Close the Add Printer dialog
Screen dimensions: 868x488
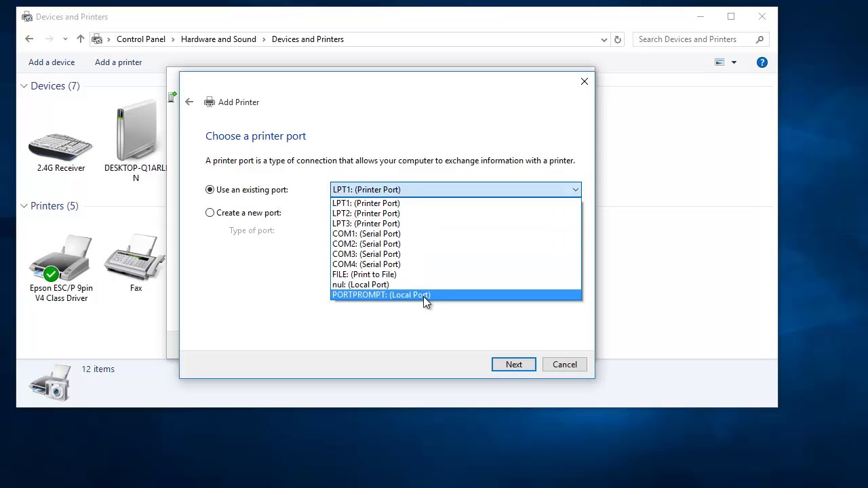pos(585,81)
